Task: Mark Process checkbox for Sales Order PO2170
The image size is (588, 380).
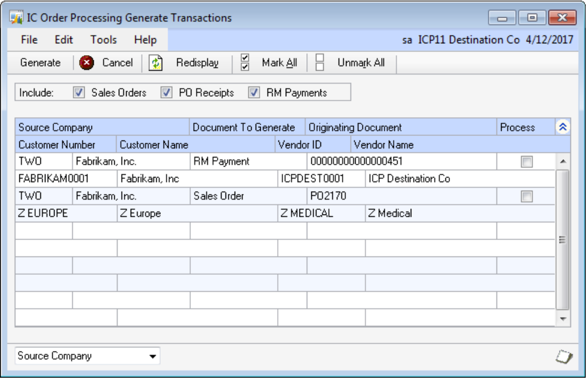Action: 527,196
